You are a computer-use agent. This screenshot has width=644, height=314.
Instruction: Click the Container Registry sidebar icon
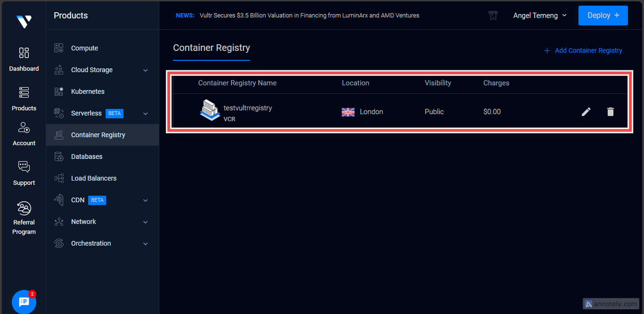click(x=59, y=135)
